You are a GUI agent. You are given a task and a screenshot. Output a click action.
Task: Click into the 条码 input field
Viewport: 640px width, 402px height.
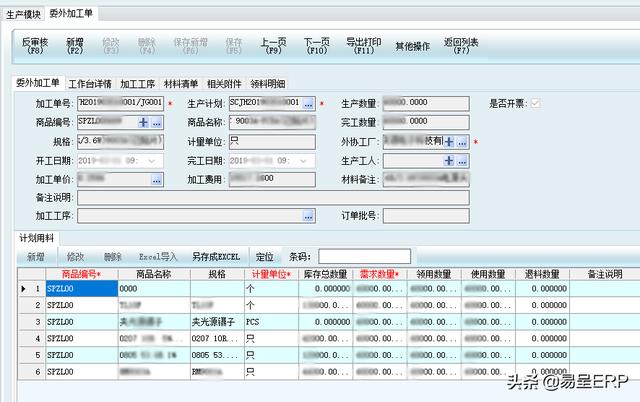(x=364, y=256)
